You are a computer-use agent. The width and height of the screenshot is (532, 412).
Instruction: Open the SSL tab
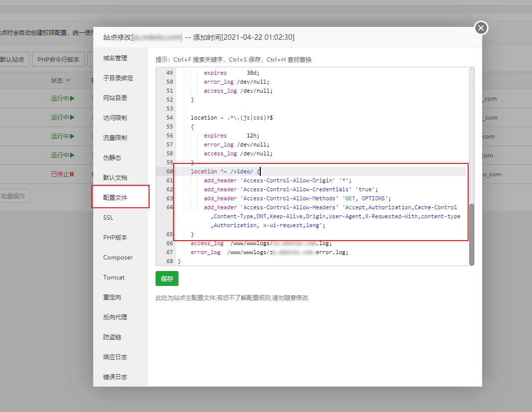(108, 218)
